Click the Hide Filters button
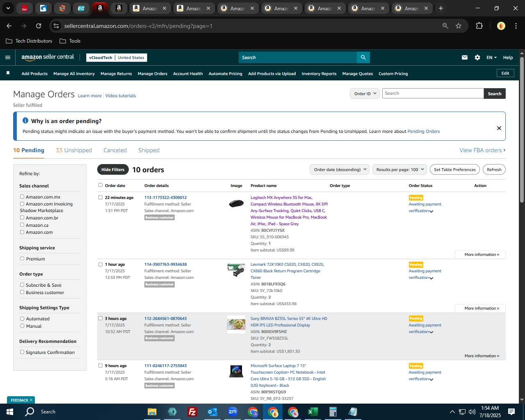 (x=113, y=169)
